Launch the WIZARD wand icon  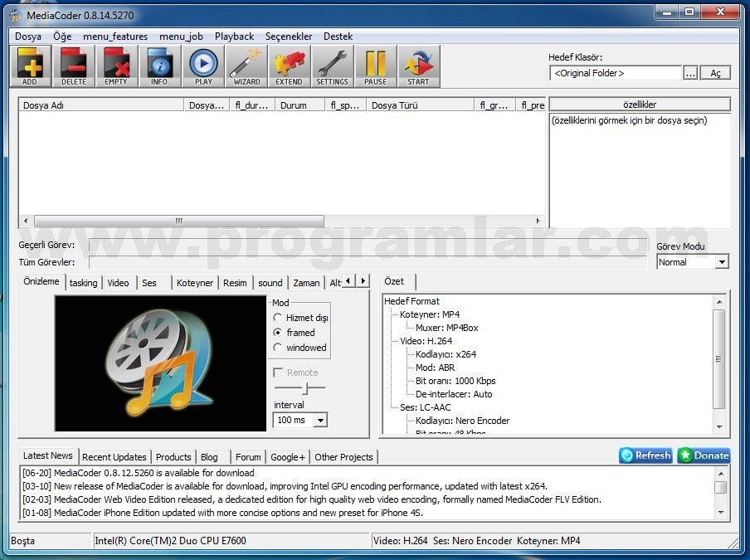point(246,66)
